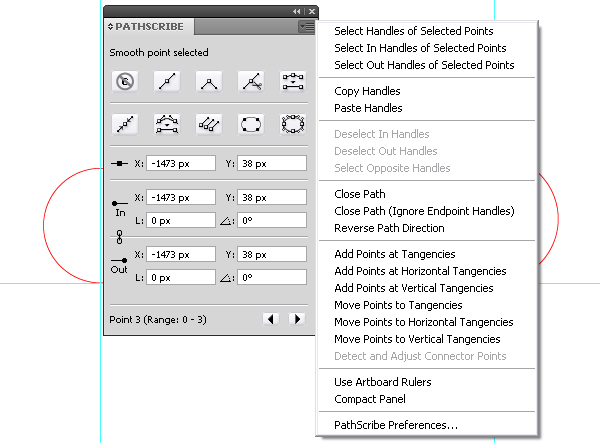Choose Move Points to Vertical Tangencies
600x443 pixels.
point(427,339)
